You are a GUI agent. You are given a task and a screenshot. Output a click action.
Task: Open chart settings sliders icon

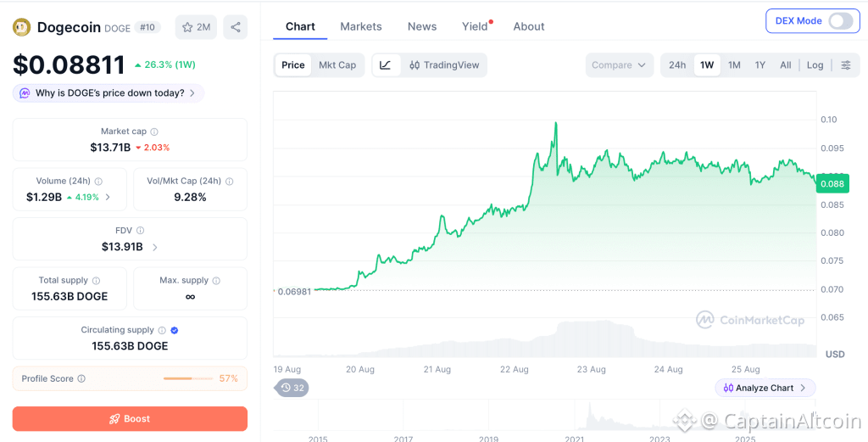pyautogui.click(x=846, y=64)
